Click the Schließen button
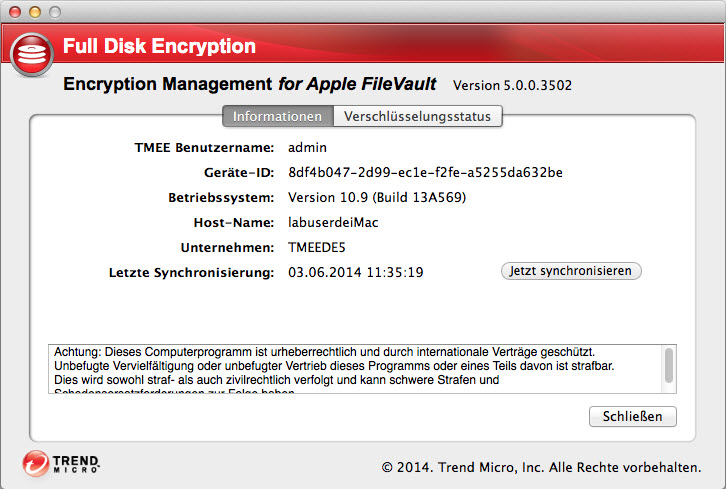This screenshot has width=726, height=489. pyautogui.click(x=632, y=416)
